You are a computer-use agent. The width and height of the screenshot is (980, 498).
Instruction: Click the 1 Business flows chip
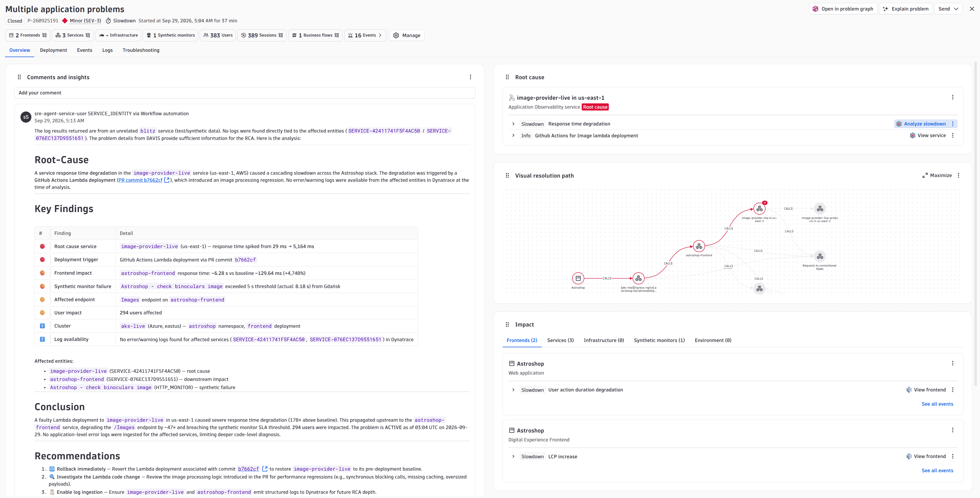coord(315,35)
